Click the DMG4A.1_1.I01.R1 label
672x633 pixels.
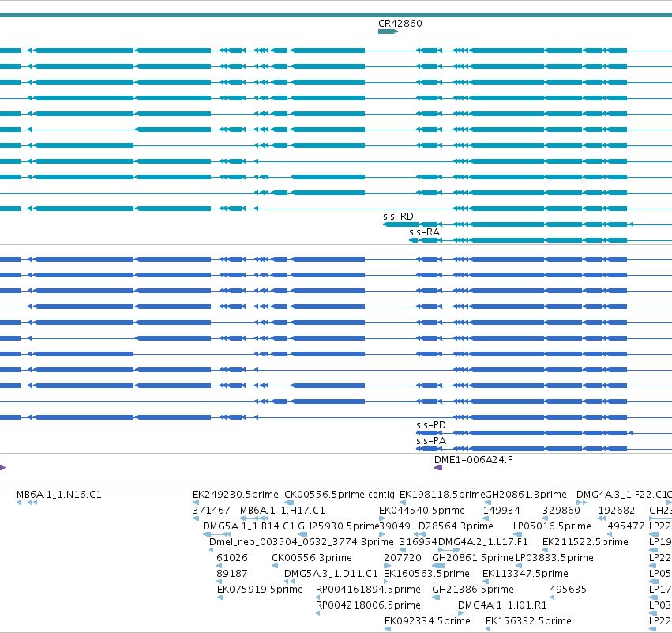(x=502, y=605)
